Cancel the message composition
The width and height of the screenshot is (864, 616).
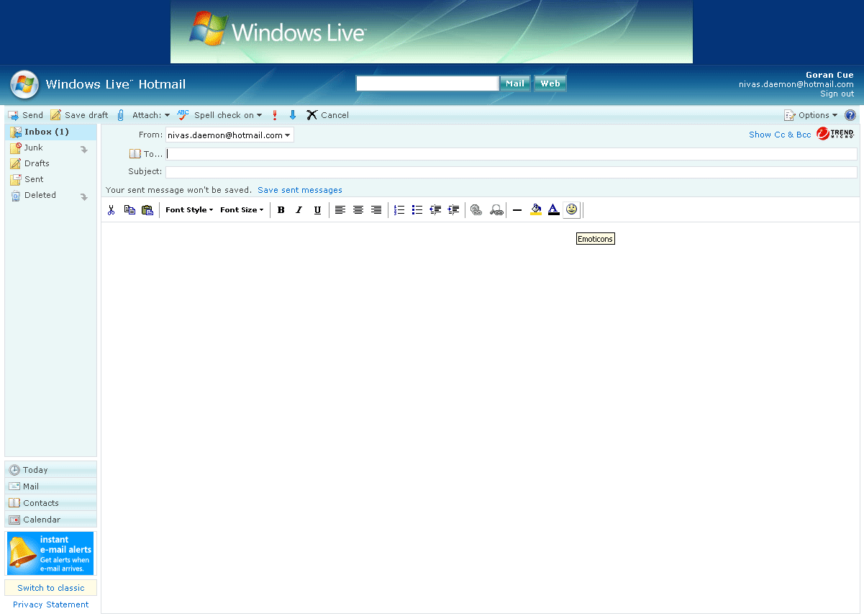(x=328, y=115)
